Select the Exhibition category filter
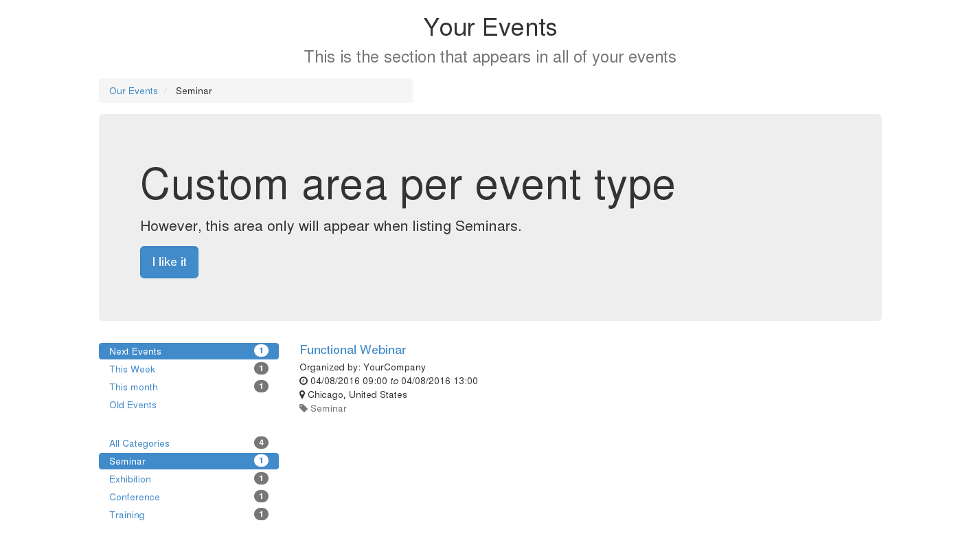This screenshot has height=545, width=980. click(x=130, y=479)
